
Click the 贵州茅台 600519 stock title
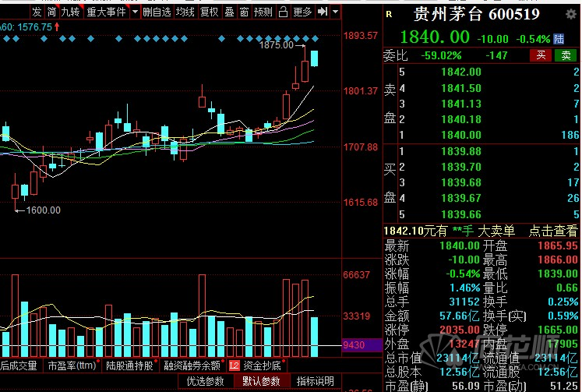[477, 15]
